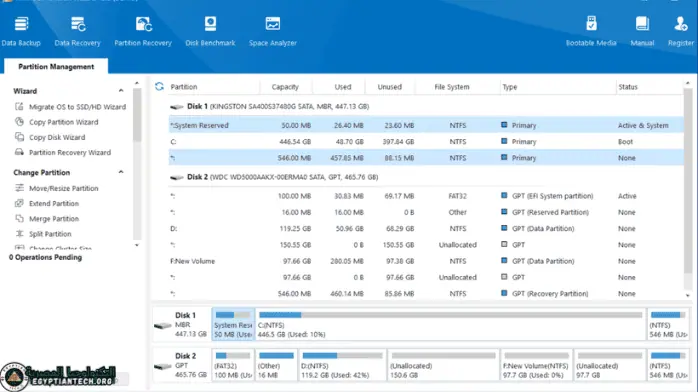Viewport: 698px width, 392px height.
Task: Refresh the partition list
Action: tap(159, 86)
